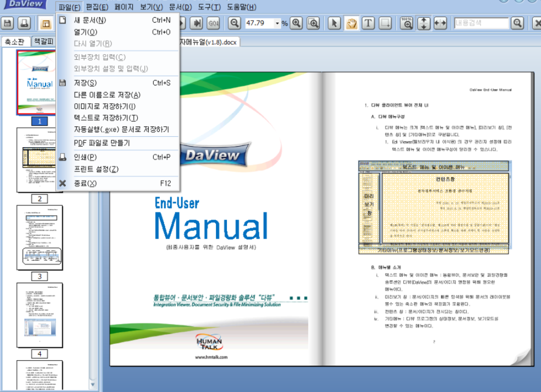Click the 100% actual size zoom icon

pyautogui.click(x=407, y=24)
